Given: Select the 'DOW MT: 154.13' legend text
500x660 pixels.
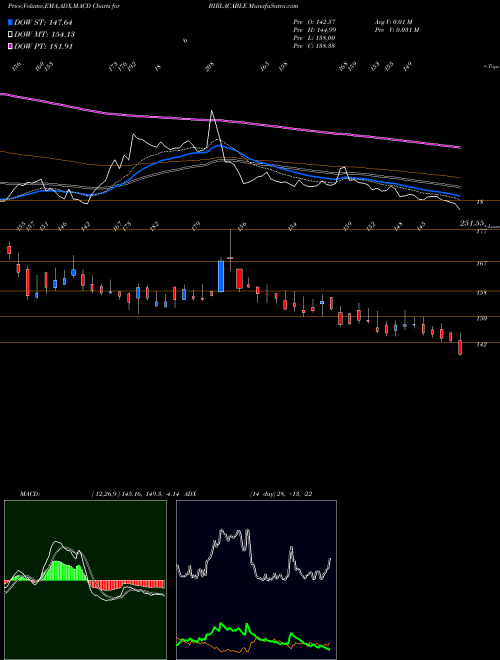Looking at the screenshot, I should coord(44,35).
